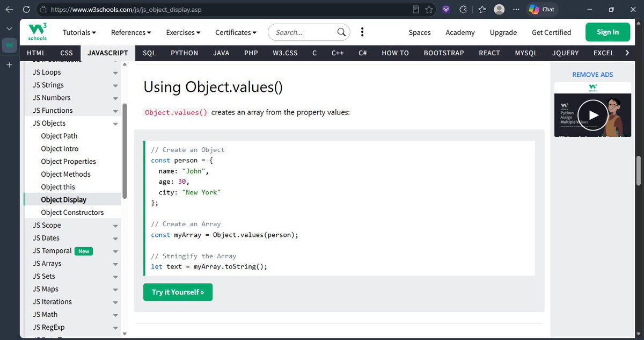Viewport: 644px width, 340px height.
Task: Click the W3.CSS tab
Action: [285, 53]
